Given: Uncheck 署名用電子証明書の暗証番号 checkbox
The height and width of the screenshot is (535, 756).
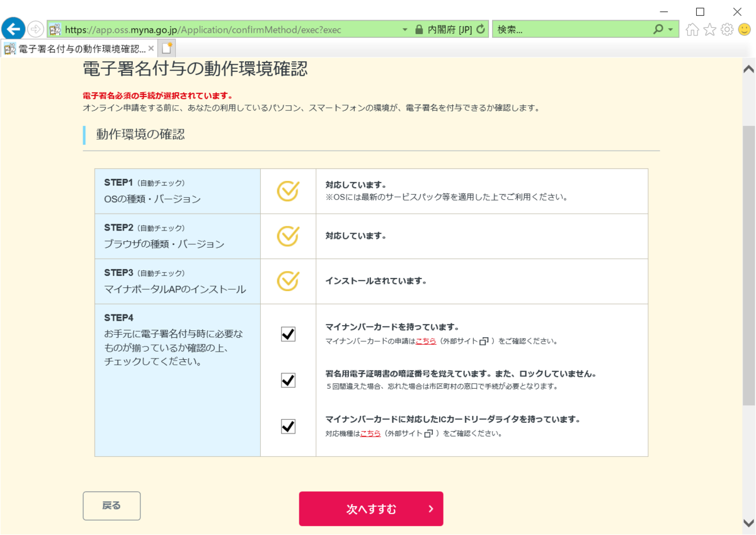Looking at the screenshot, I should [x=288, y=380].
